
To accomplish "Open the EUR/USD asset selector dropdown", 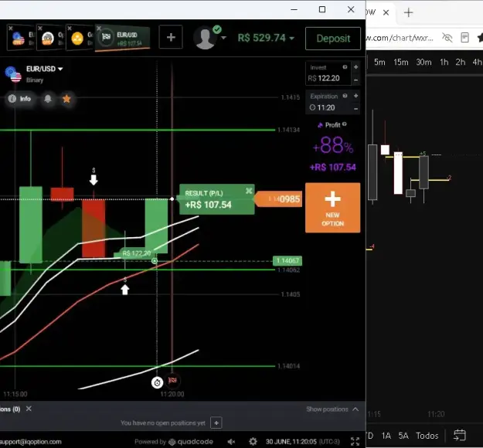I will [44, 69].
